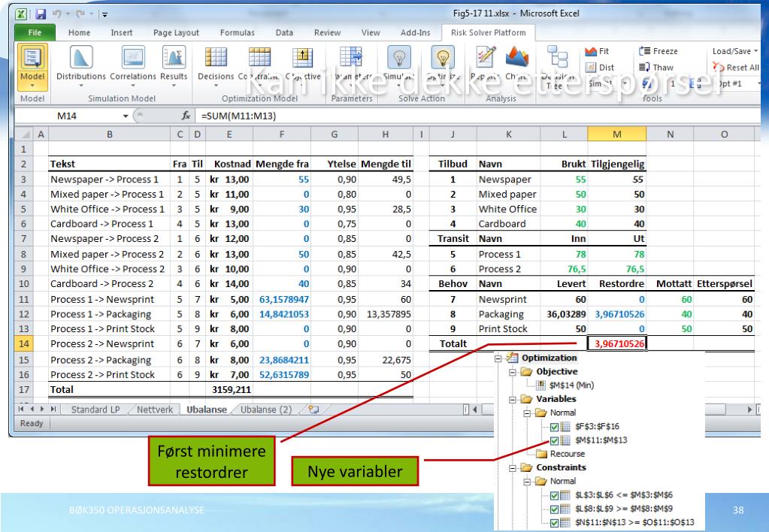
Task: Open the File tab
Action: point(35,32)
